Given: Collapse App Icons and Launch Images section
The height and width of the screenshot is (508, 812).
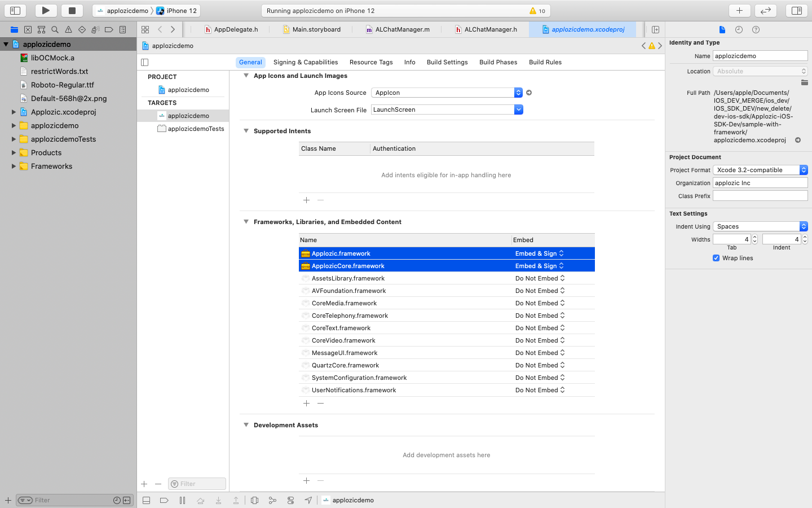Looking at the screenshot, I should coord(246,76).
